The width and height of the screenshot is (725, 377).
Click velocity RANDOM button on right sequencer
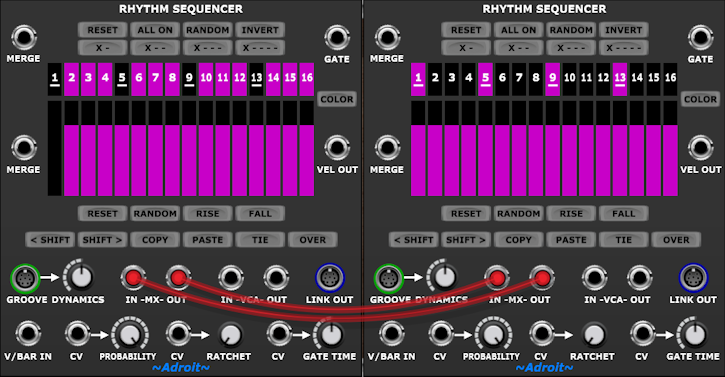pyautogui.click(x=518, y=214)
